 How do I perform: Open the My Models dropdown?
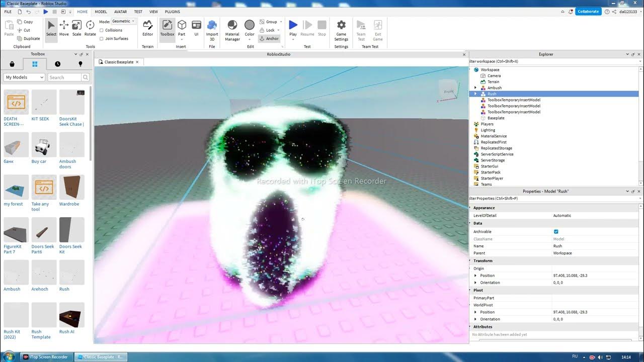25,77
